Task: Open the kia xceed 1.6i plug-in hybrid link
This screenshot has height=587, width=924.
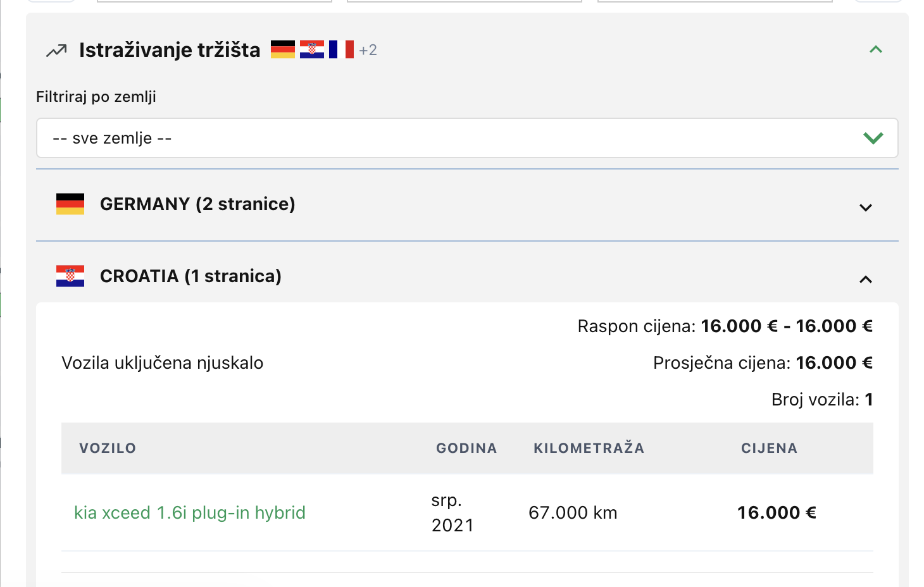Action: pos(190,512)
